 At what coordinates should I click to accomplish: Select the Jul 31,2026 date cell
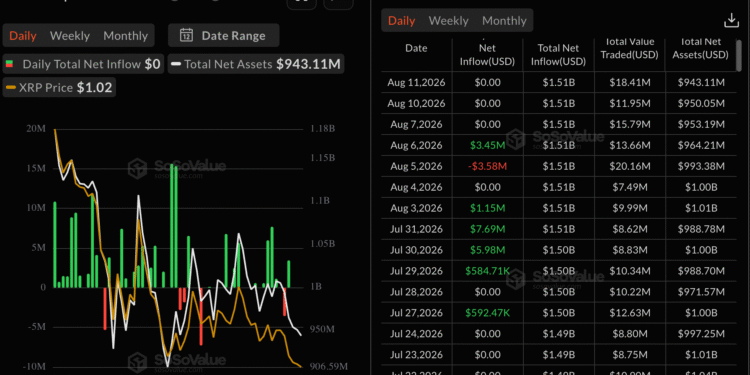416,230
